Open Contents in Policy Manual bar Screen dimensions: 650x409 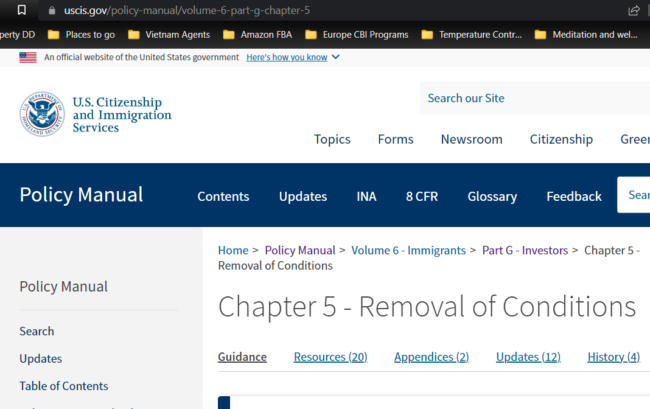[x=223, y=196]
